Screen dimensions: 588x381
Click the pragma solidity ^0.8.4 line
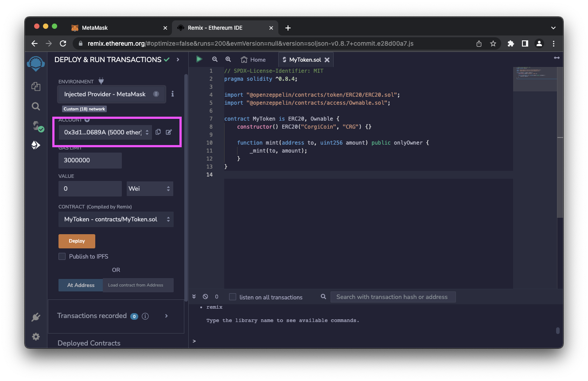tap(261, 79)
